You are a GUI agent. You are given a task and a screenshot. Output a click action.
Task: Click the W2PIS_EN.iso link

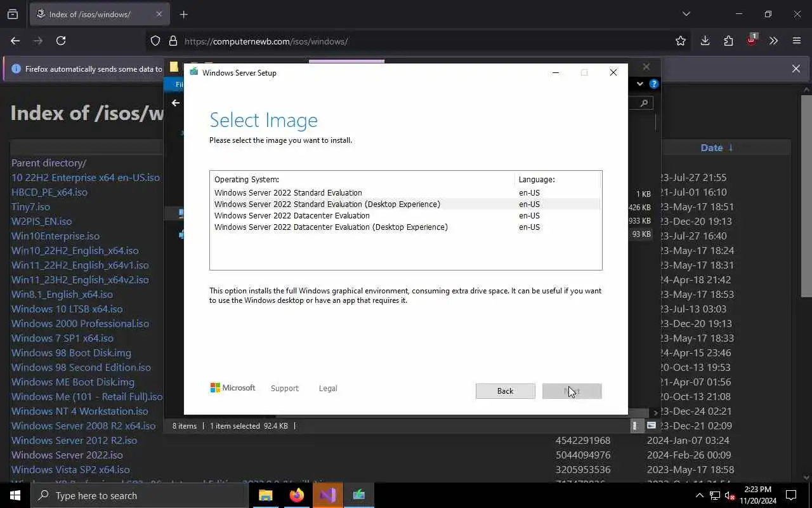pyautogui.click(x=42, y=221)
